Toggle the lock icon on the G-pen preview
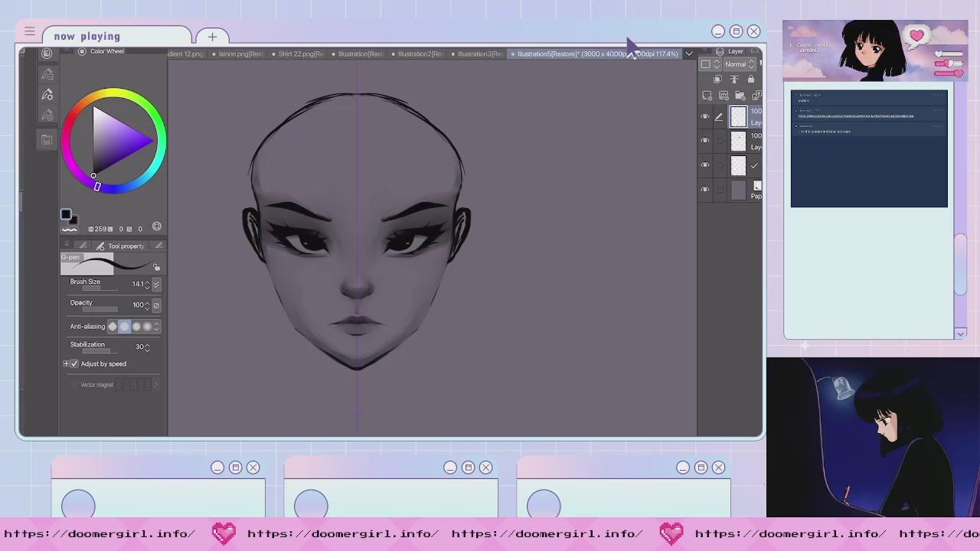The height and width of the screenshot is (551, 980). (156, 267)
